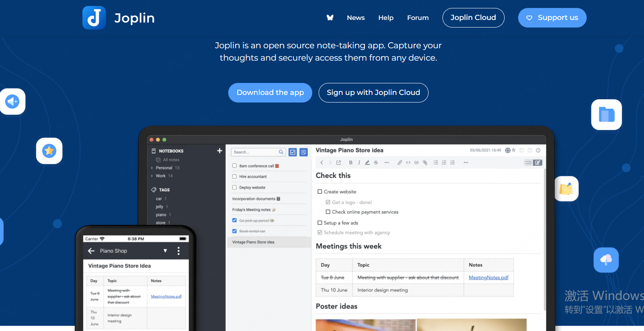Open the Help page

tap(386, 18)
